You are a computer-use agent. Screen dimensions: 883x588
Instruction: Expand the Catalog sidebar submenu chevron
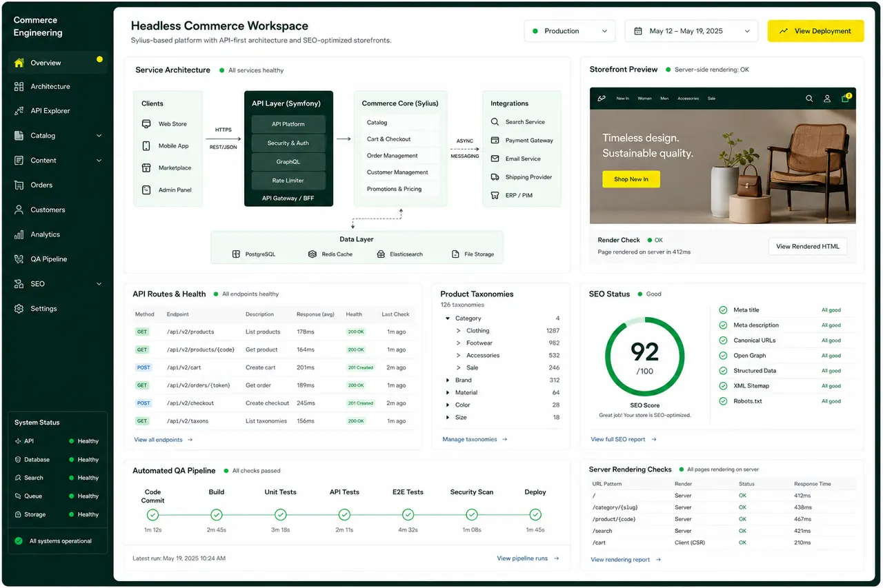coord(99,136)
